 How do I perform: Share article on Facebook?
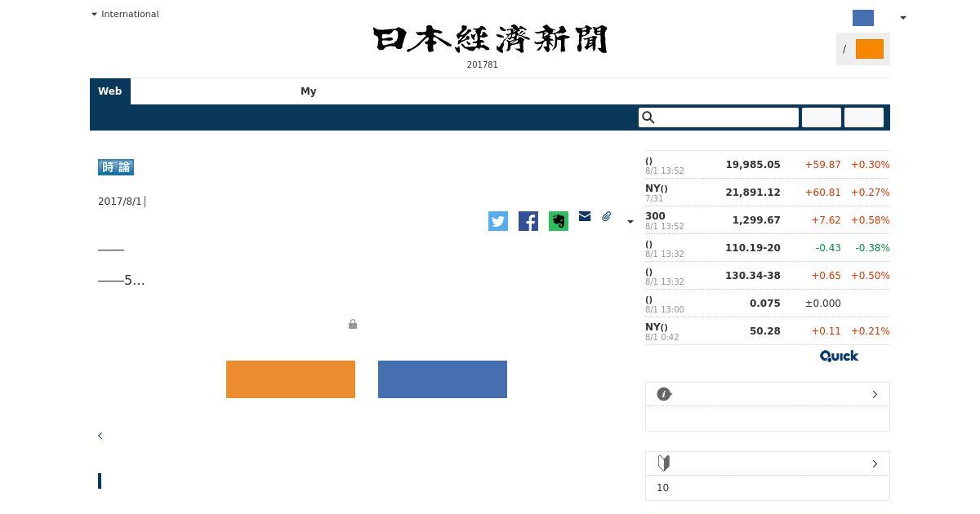coord(528,221)
